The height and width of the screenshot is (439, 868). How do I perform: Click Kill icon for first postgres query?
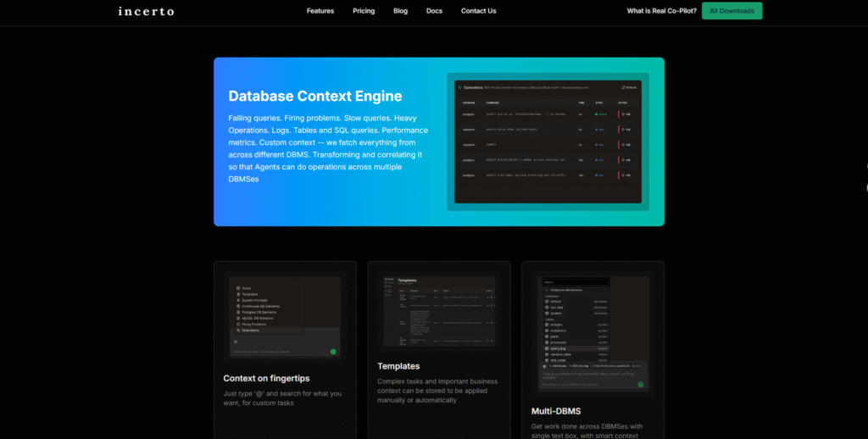pos(625,113)
